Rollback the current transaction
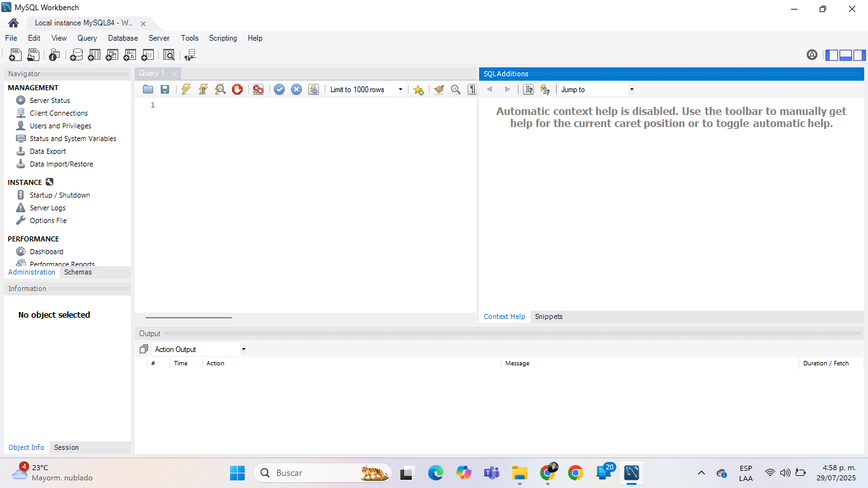The image size is (868, 488). (x=296, y=90)
